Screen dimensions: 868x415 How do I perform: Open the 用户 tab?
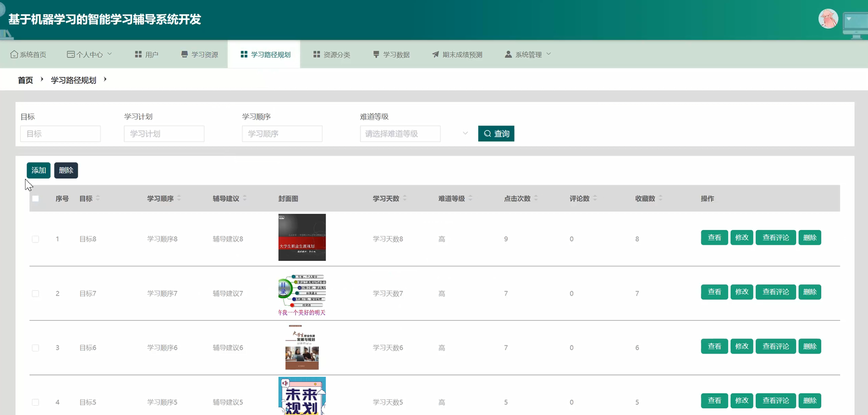147,54
